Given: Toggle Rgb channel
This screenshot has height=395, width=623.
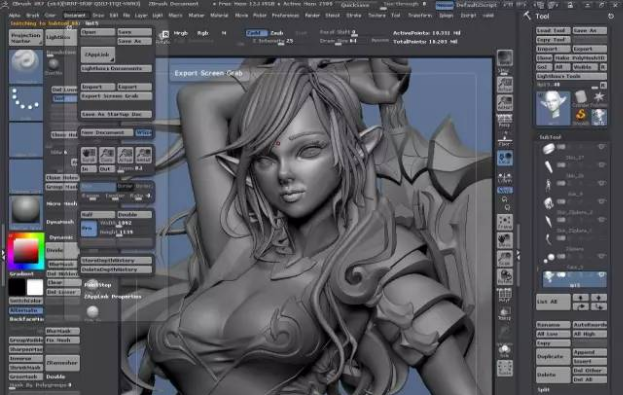Looking at the screenshot, I should 203,33.
